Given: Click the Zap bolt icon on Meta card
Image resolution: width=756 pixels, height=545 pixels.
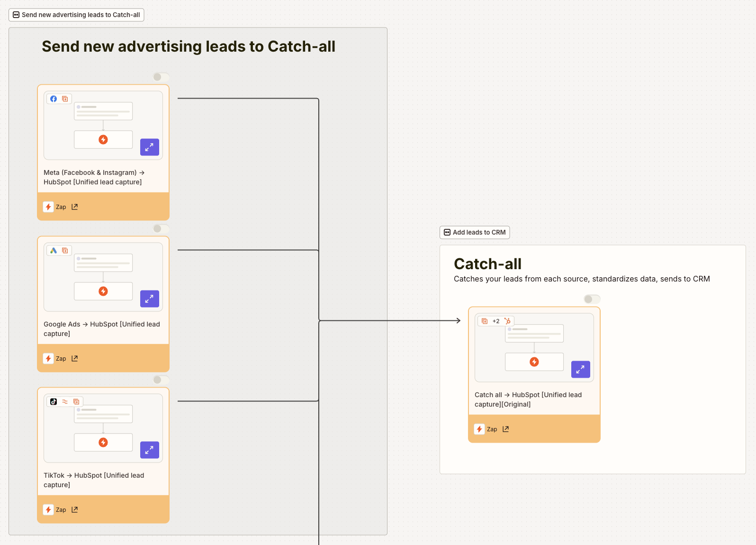Looking at the screenshot, I should pos(48,207).
